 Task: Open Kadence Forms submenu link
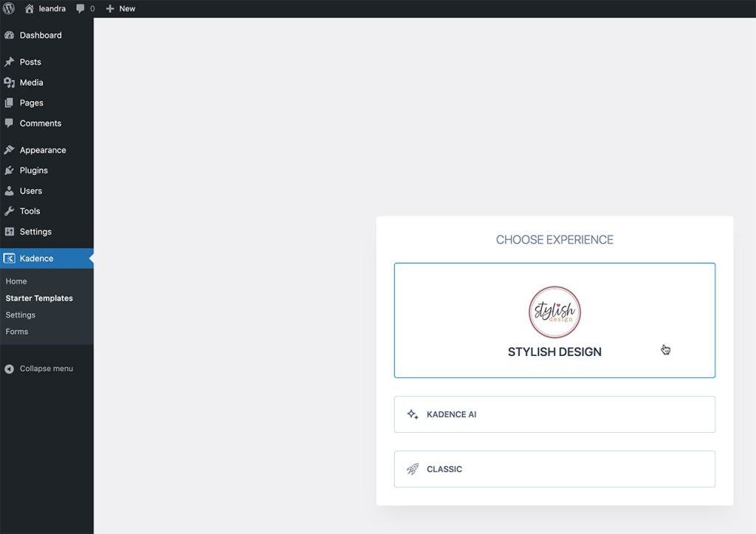point(17,332)
